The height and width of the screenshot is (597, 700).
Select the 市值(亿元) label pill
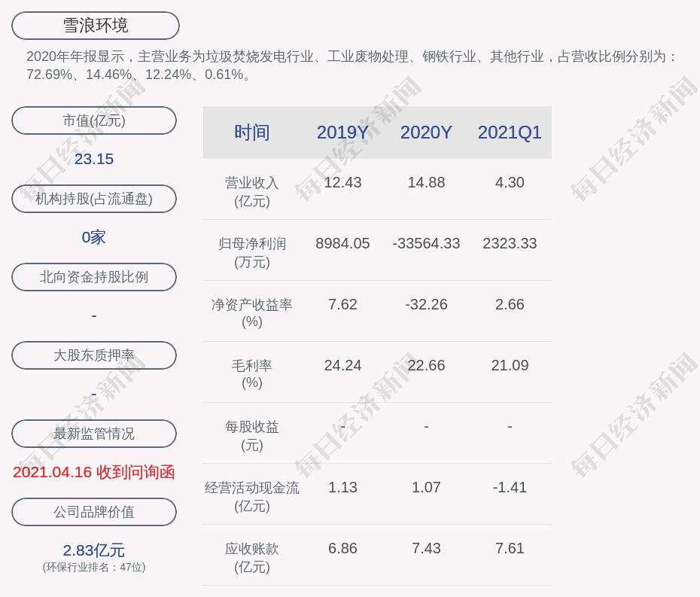point(94,120)
